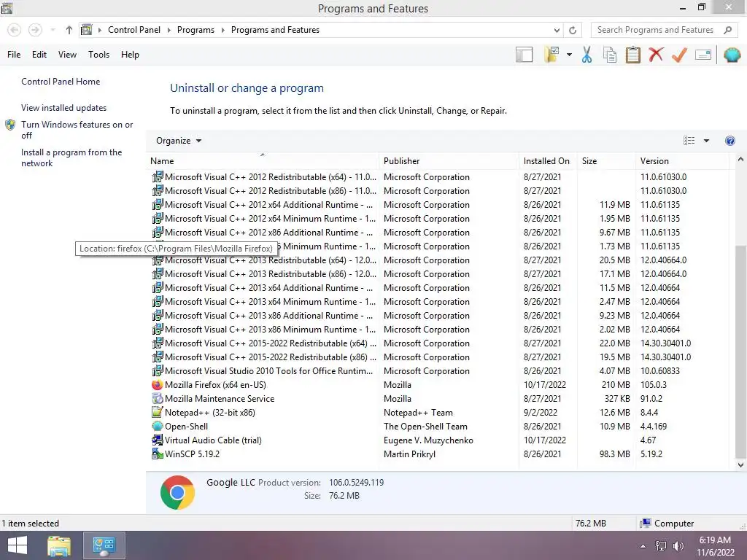Screen dimensions: 747x560
Task: Click the Refresh button in address bar
Action: (x=573, y=30)
